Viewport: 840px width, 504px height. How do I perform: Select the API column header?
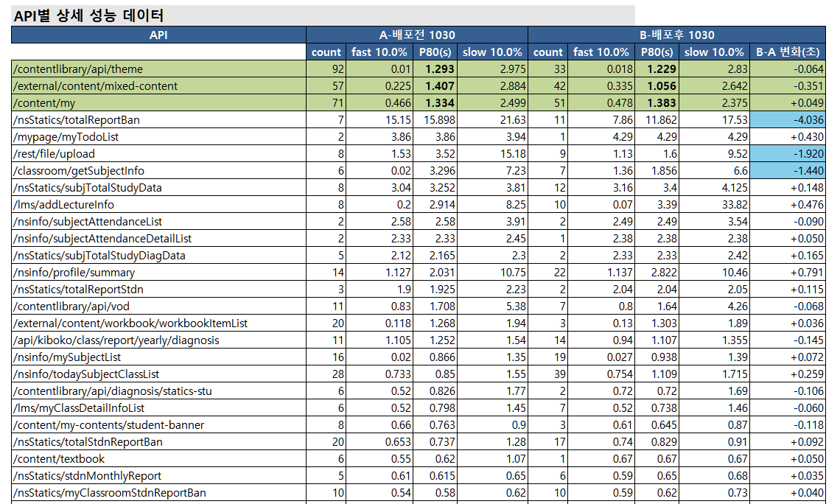[x=158, y=35]
